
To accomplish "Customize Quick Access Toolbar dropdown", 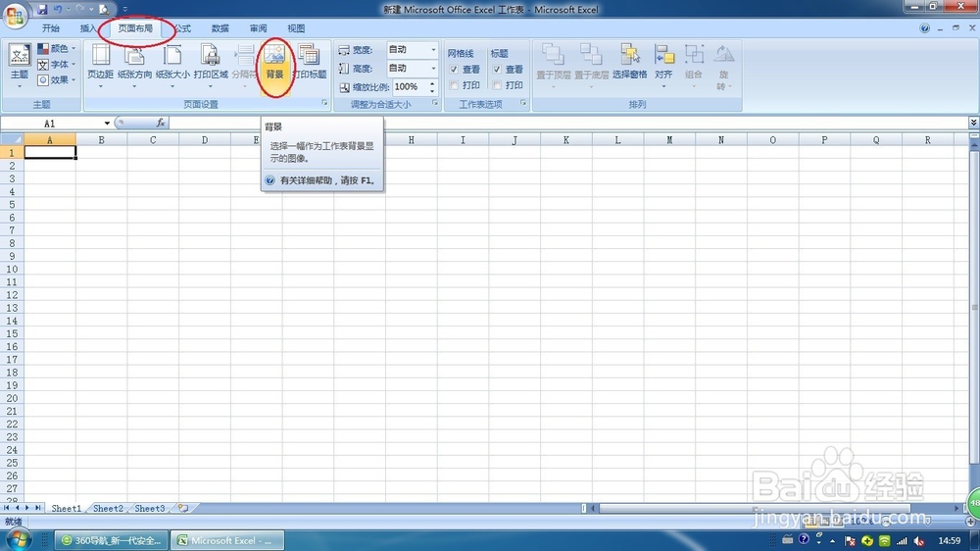I will point(124,10).
